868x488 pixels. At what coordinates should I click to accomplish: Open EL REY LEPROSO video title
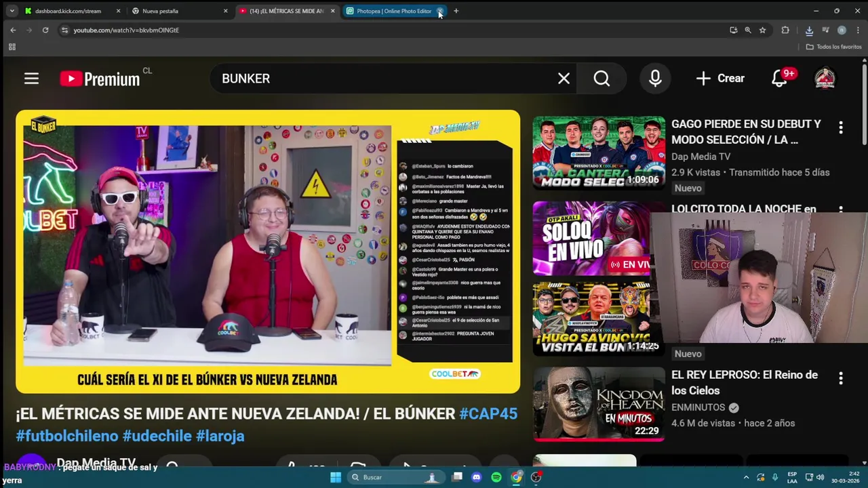pyautogui.click(x=745, y=382)
